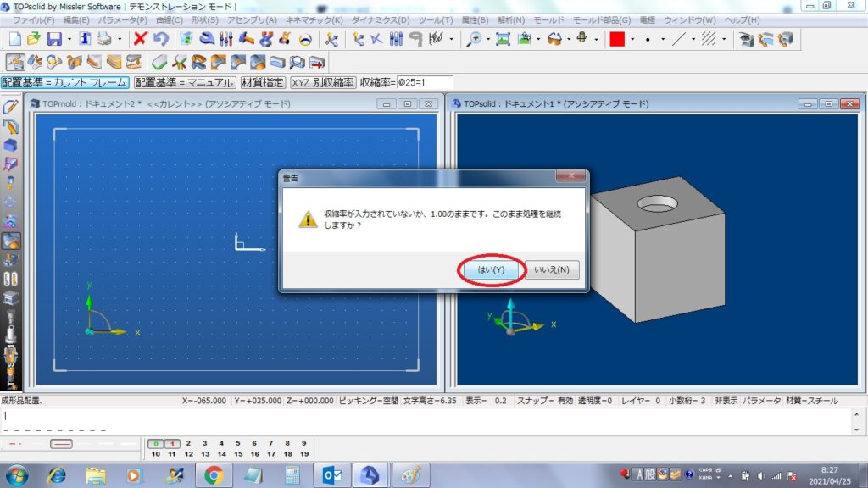Click the New document icon

pyautogui.click(x=15, y=39)
